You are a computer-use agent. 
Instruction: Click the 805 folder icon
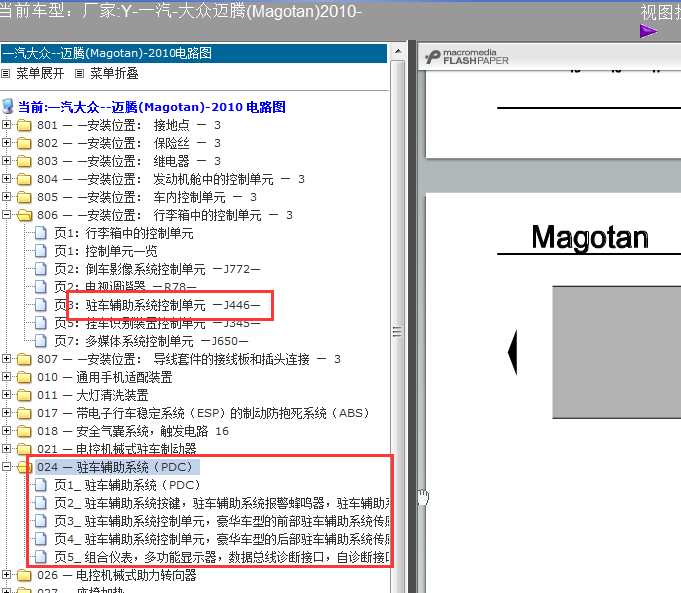pos(24,197)
